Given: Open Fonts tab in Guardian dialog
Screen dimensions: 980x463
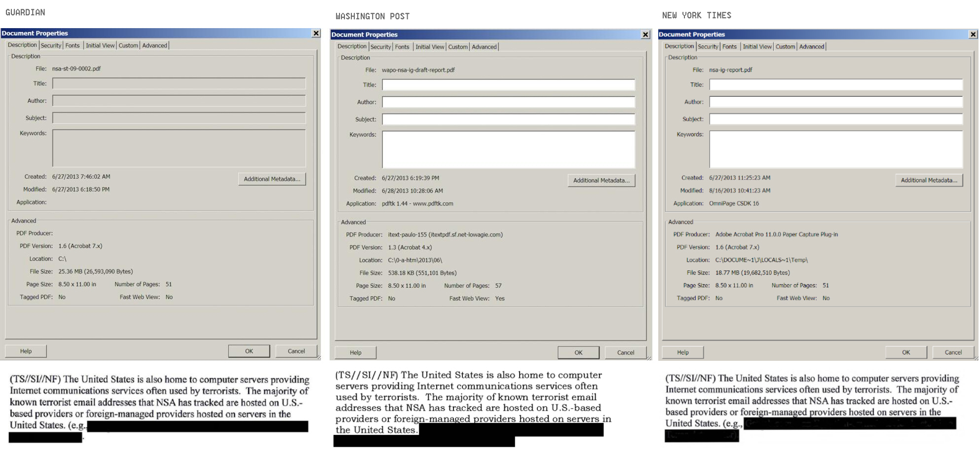Looking at the screenshot, I should click(x=73, y=45).
